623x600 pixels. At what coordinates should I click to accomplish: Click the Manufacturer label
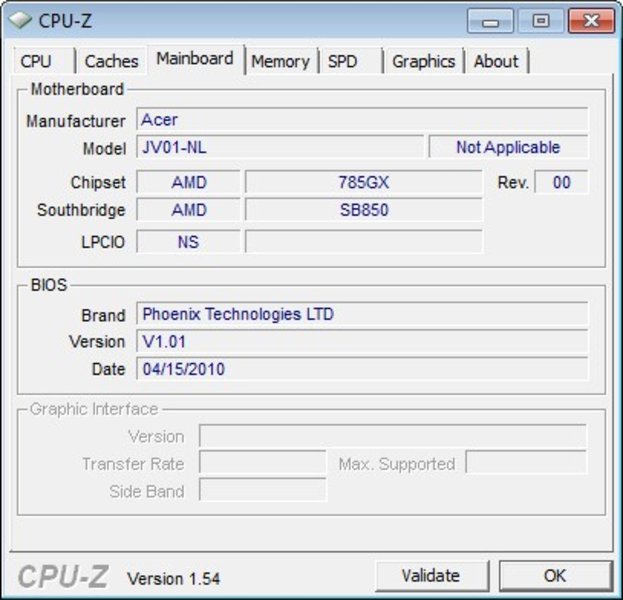[x=75, y=121]
